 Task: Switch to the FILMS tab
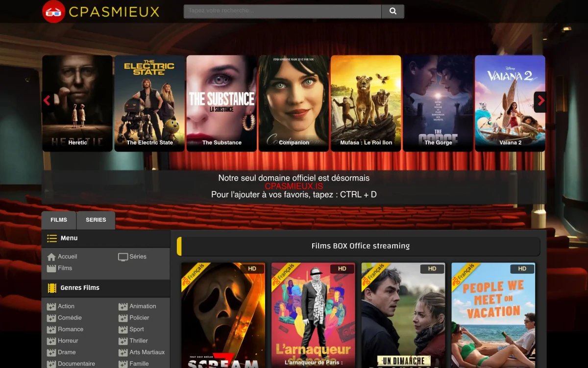point(59,220)
